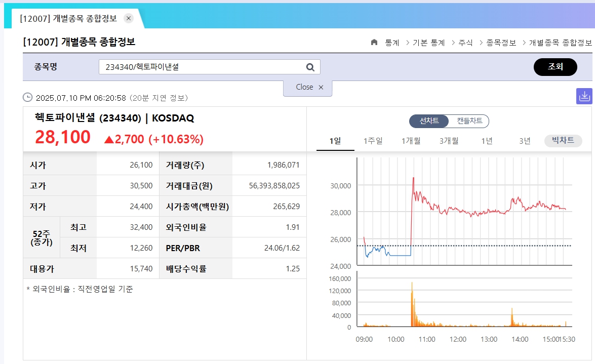The image size is (595, 364).
Task: Open 기본 통계 breadcrumb link
Action: 428,43
